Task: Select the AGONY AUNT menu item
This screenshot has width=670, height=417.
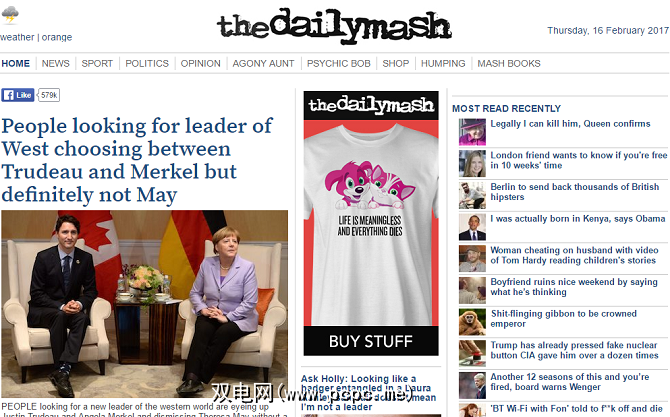Action: [x=263, y=64]
